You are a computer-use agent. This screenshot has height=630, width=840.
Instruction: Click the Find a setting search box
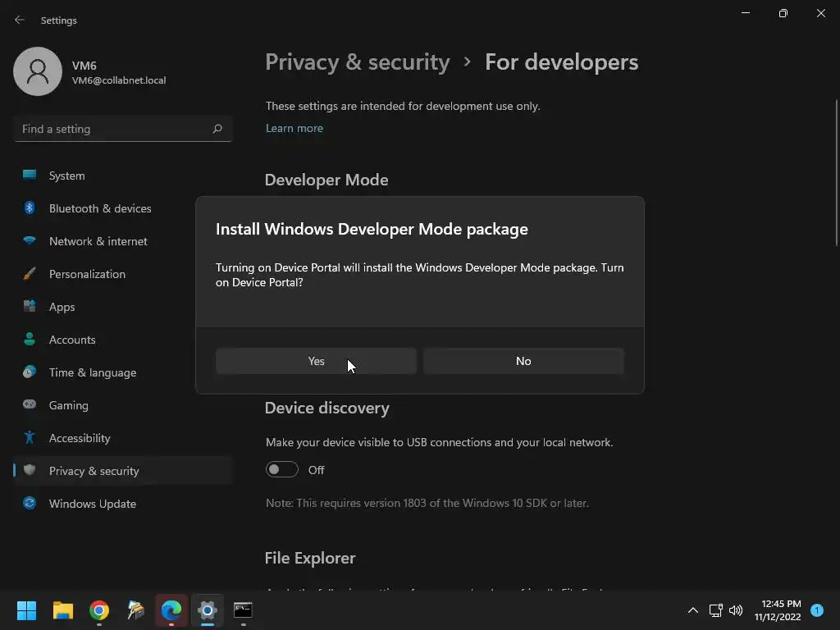point(123,129)
